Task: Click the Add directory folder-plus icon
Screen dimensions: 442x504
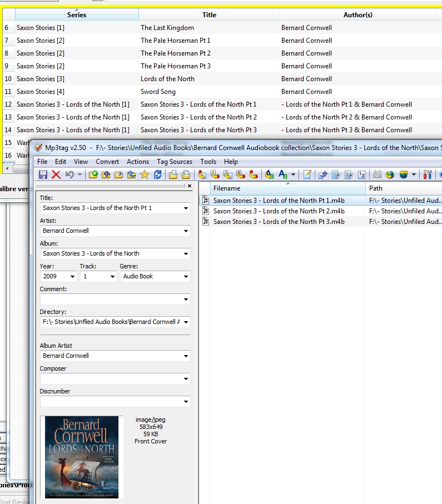Action: [x=106, y=174]
